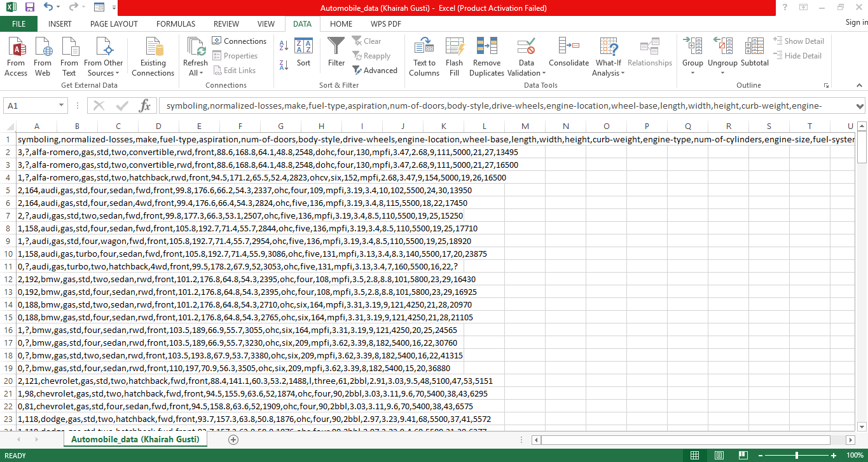Open the Undo history dropdown

click(x=59, y=8)
